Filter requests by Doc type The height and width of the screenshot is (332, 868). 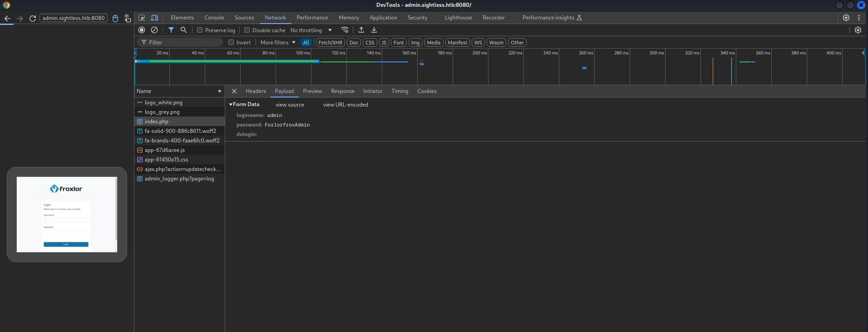pos(354,43)
